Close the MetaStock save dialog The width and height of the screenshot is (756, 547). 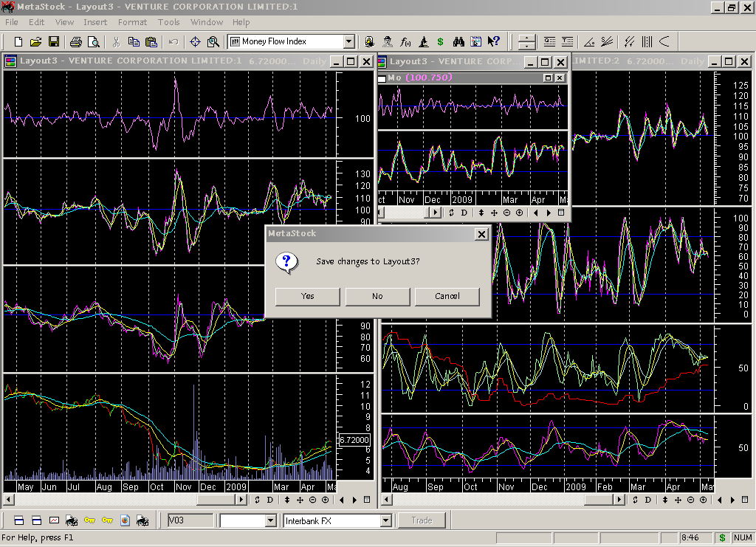pos(481,234)
